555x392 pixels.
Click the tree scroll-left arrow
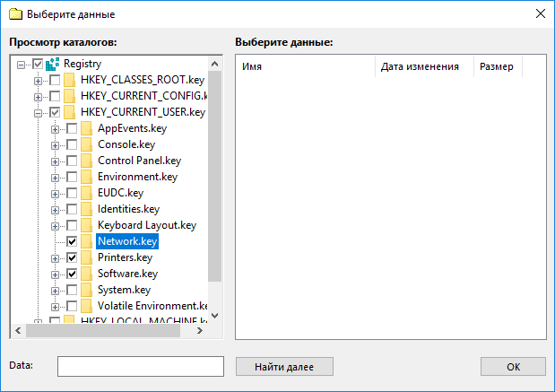[x=19, y=331]
